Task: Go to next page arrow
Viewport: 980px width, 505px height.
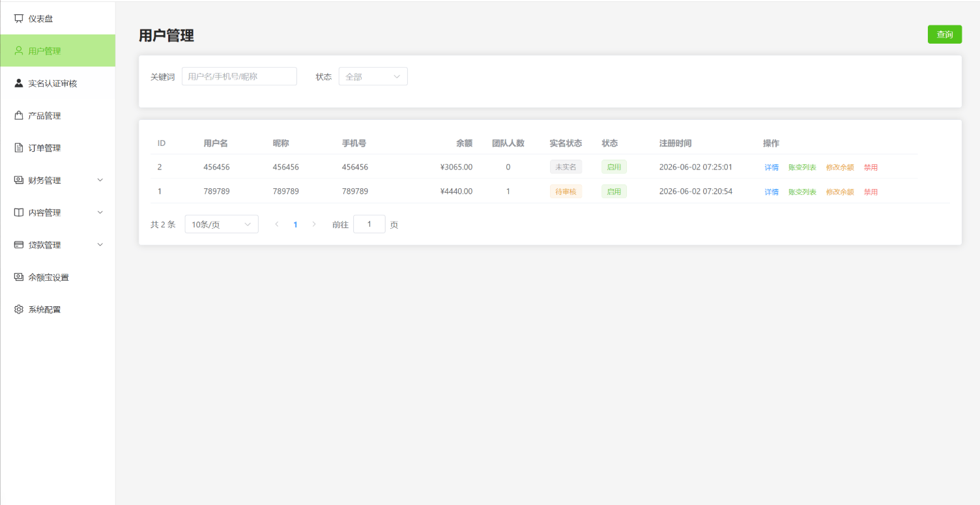Action: (x=314, y=224)
